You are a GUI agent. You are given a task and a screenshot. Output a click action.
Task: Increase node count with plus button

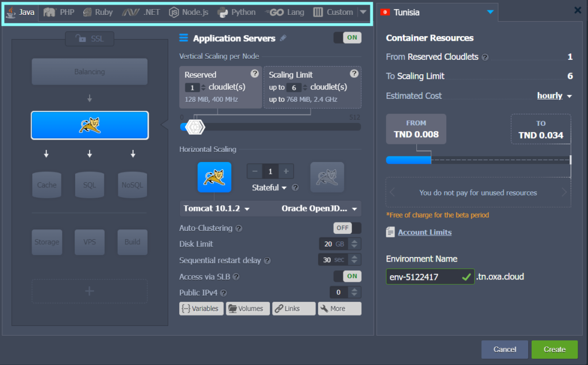tap(286, 171)
